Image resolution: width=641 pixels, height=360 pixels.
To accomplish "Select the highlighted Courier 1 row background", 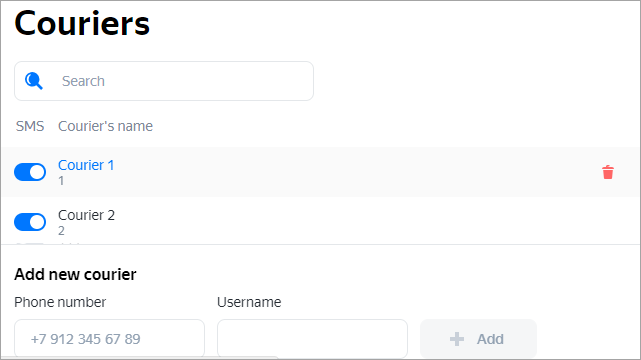I will (320, 172).
